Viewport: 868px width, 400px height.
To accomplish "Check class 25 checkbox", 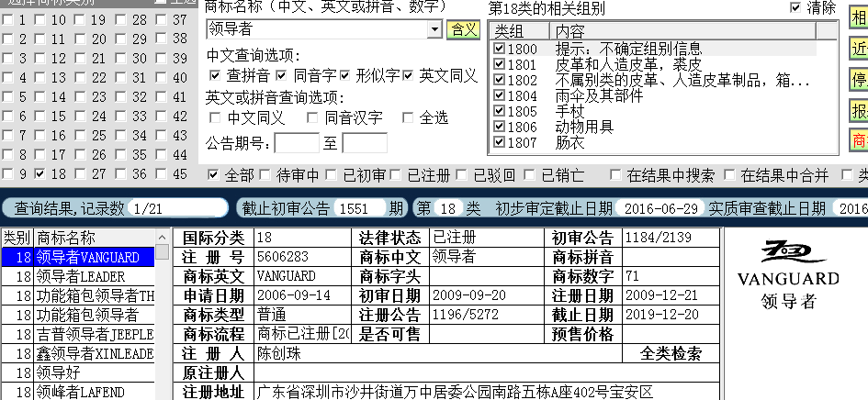I will (80, 136).
